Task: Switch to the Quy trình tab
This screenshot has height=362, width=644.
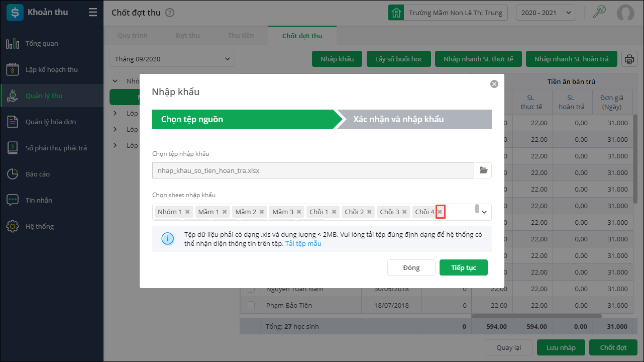Action: point(133,36)
